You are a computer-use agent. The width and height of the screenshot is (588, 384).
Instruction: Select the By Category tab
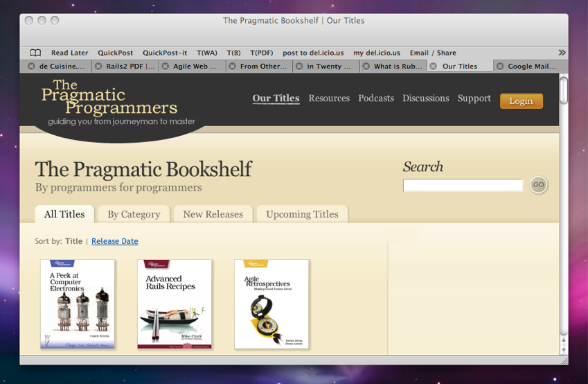[x=134, y=214]
